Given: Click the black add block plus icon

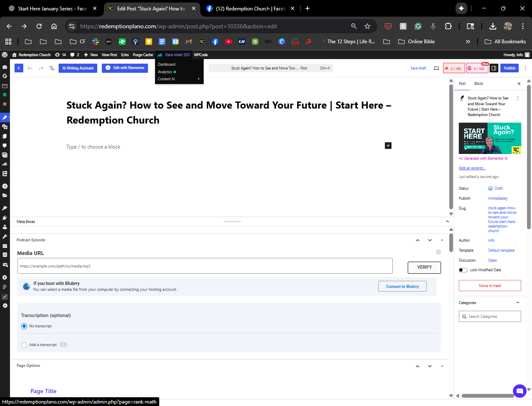Looking at the screenshot, I should 388,146.
